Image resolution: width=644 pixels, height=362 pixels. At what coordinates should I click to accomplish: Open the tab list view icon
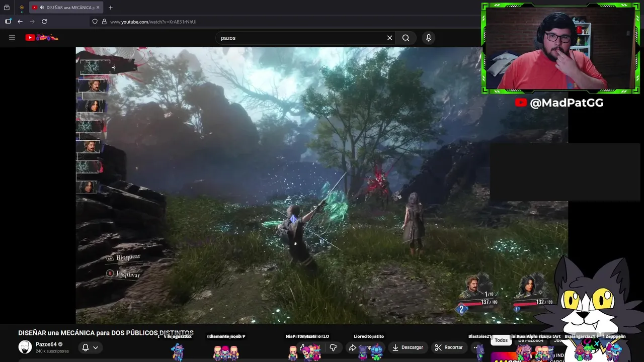(7, 8)
